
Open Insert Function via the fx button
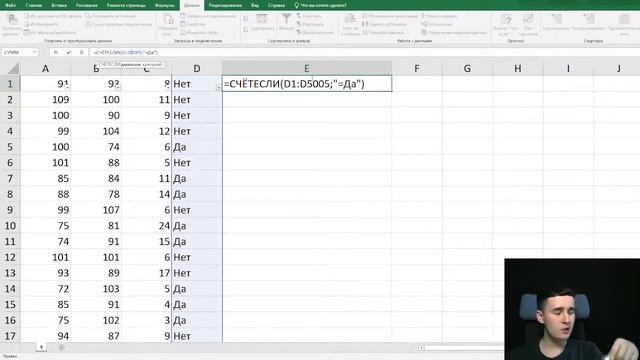point(82,52)
